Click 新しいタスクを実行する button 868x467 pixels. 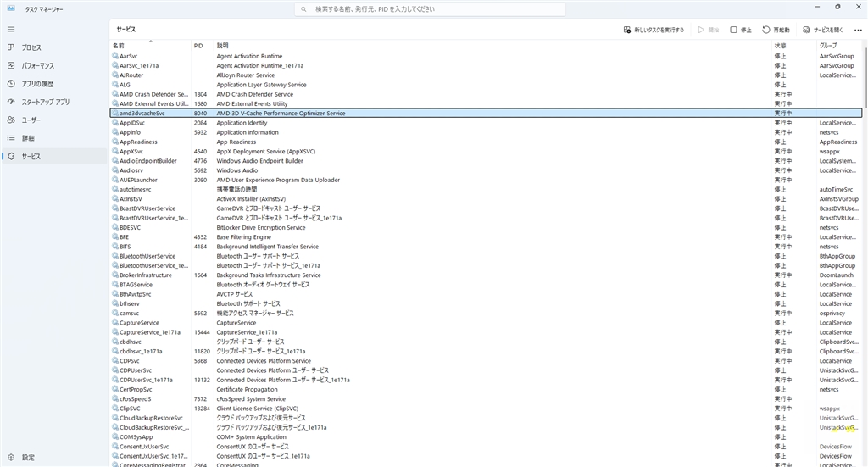[654, 30]
